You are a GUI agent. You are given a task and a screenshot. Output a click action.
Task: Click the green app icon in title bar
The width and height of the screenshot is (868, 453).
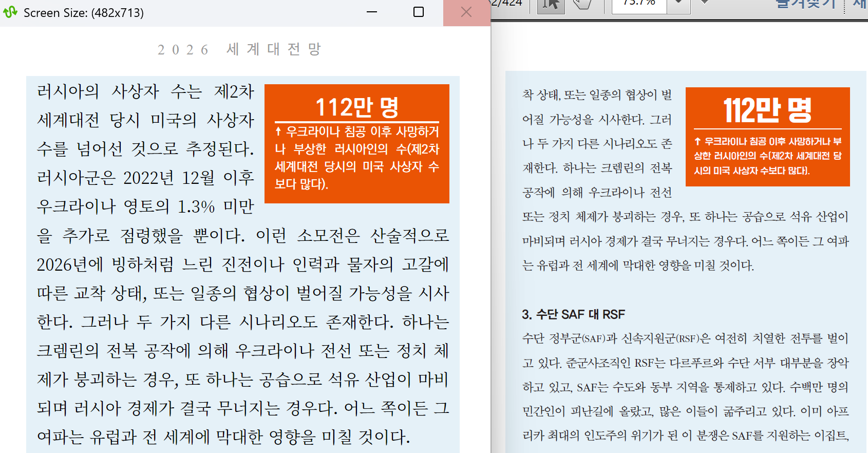pos(10,12)
